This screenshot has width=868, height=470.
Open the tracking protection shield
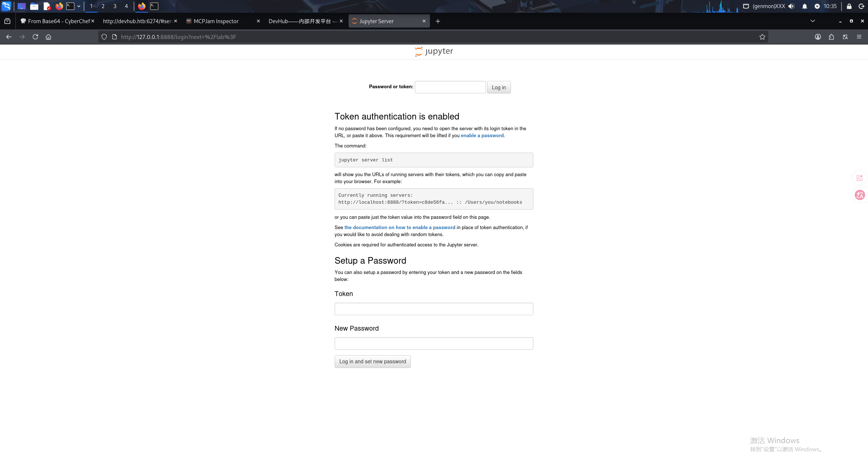coord(104,37)
